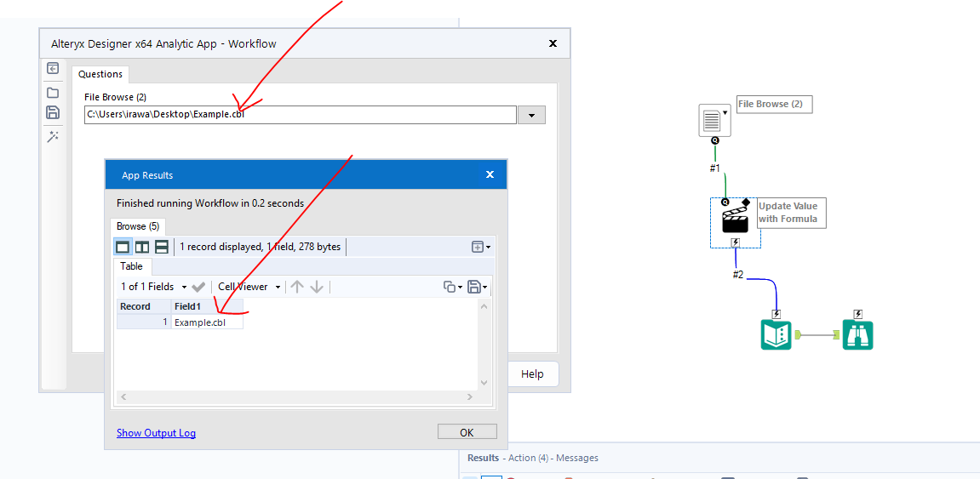
Task: Select the Browse (5) tab
Action: [138, 226]
